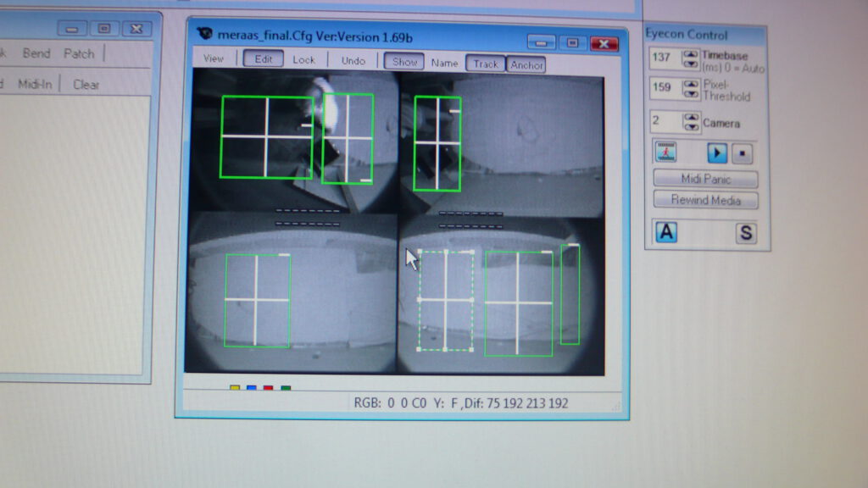The image size is (868, 488).
Task: Adjust the Pixel-Threshold spinner arrows
Action: [x=691, y=88]
